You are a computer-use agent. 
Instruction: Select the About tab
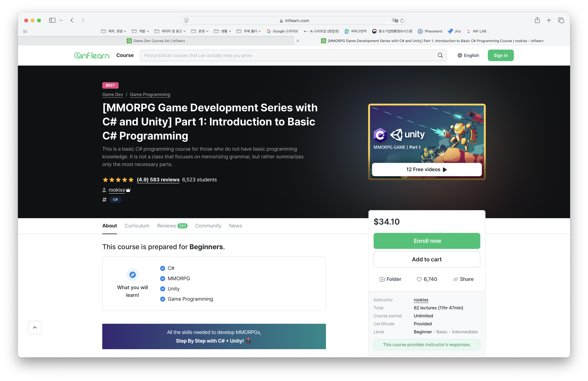pos(109,226)
